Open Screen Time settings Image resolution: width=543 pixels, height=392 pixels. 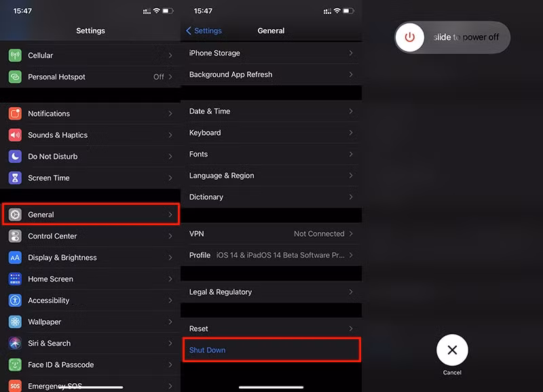point(90,178)
